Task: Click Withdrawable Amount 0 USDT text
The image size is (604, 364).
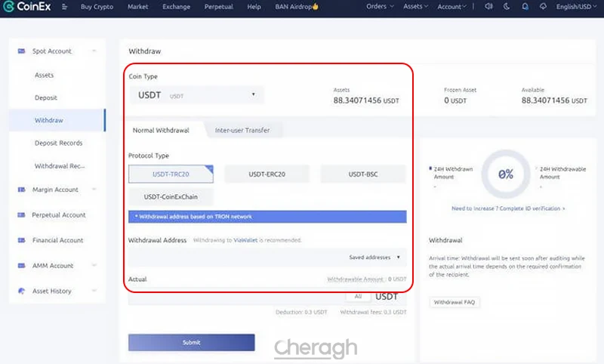Action: [x=367, y=279]
